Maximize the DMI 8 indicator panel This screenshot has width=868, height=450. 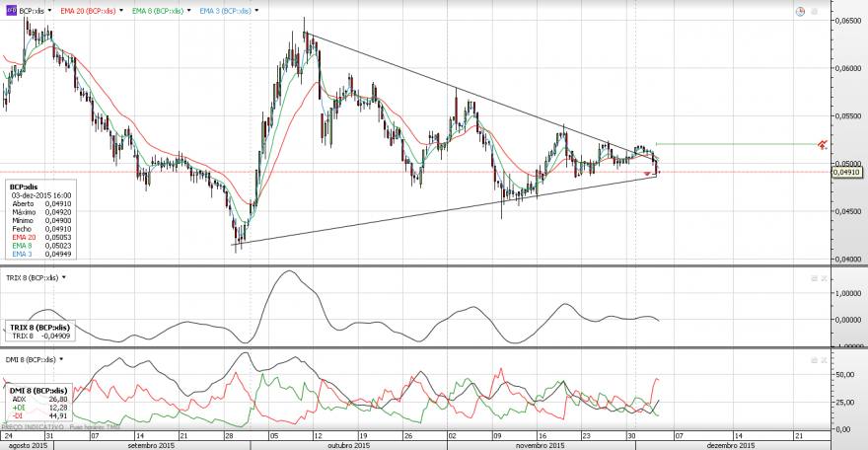tap(815, 360)
